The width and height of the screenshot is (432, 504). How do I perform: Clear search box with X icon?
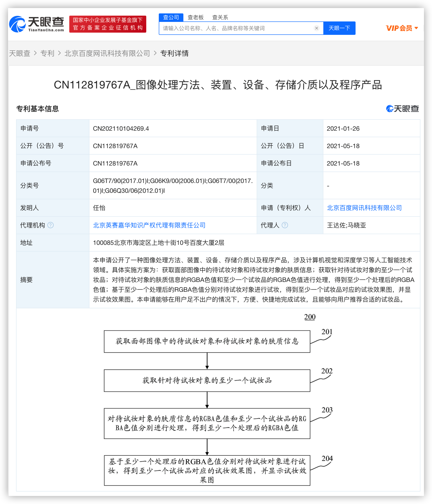tap(317, 28)
